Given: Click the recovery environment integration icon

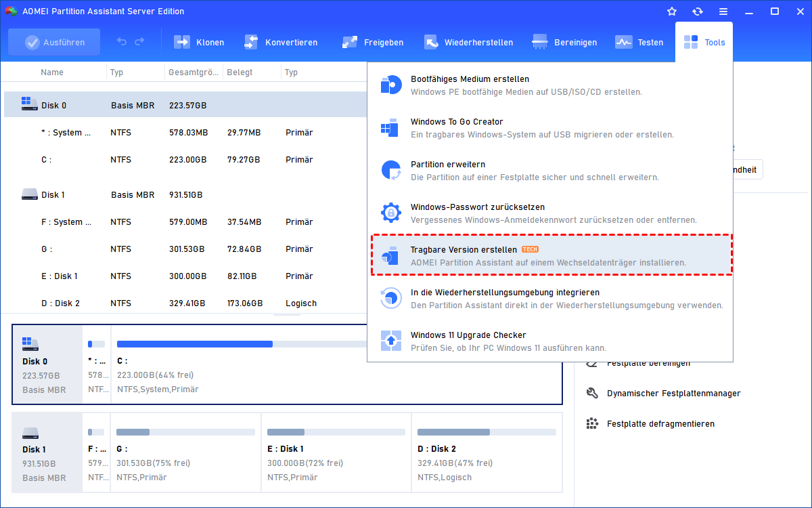Looking at the screenshot, I should [x=390, y=298].
